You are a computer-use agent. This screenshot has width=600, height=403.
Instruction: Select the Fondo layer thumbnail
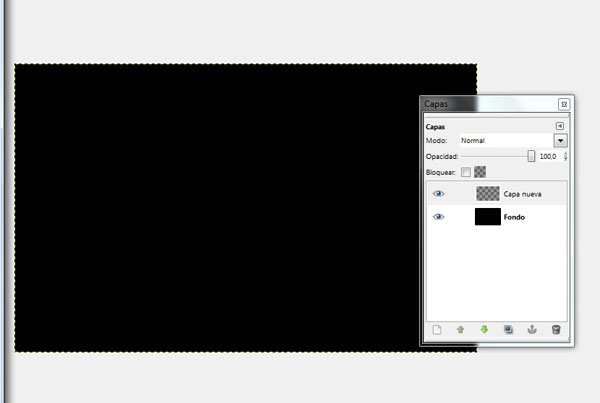click(488, 217)
